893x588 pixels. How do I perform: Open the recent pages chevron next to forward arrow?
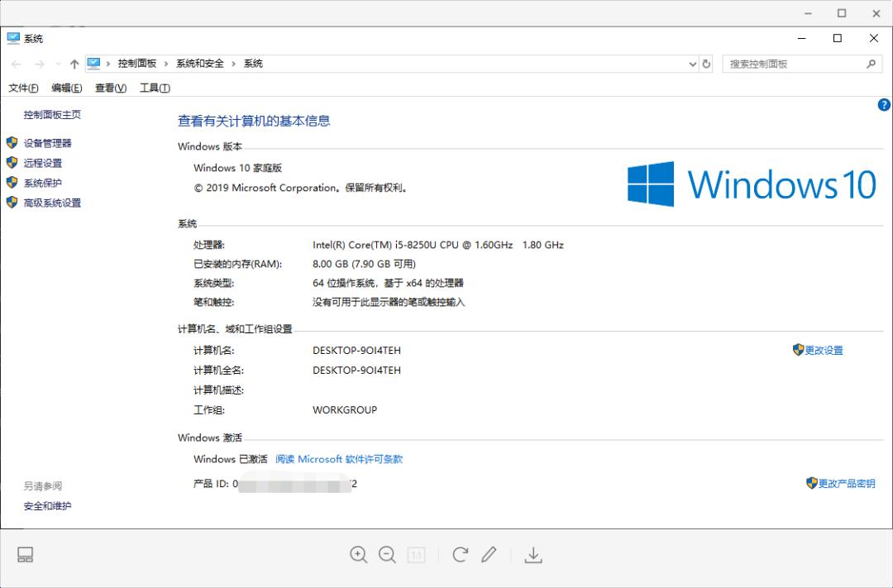click(57, 64)
